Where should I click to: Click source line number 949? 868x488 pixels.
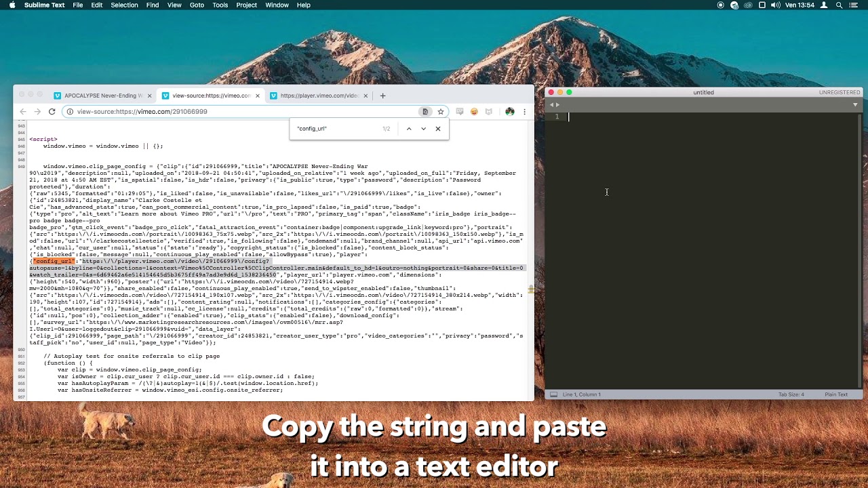tap(21, 166)
